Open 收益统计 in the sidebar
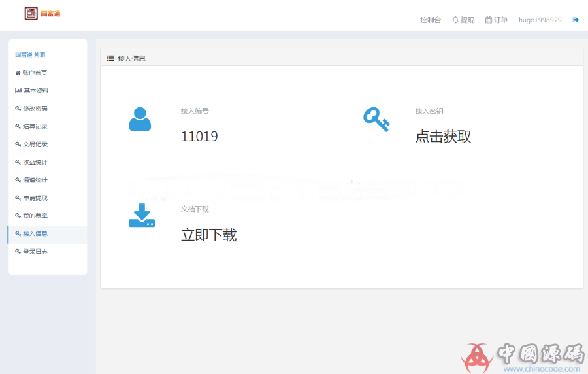Viewport: 588px width, 374px height. (31, 162)
